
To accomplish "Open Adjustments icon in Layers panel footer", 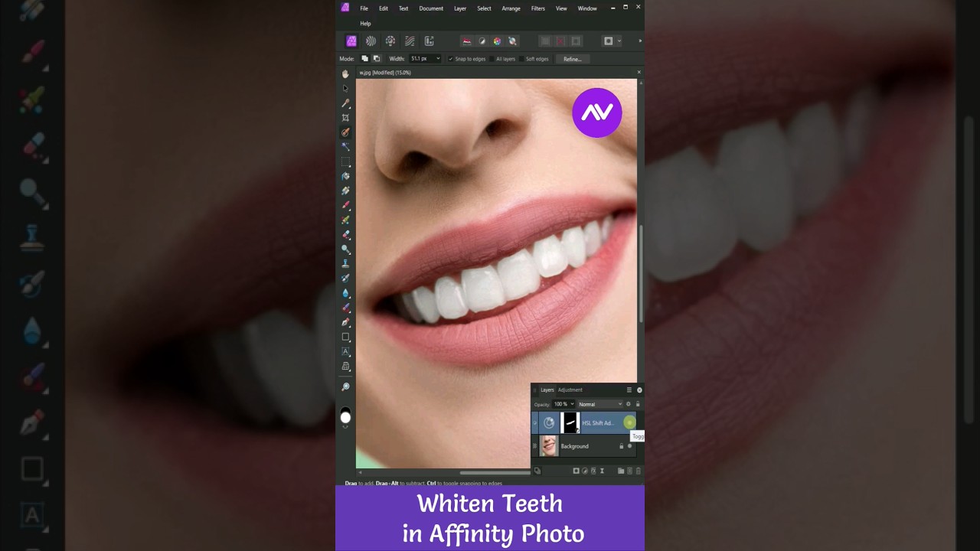I will [585, 471].
